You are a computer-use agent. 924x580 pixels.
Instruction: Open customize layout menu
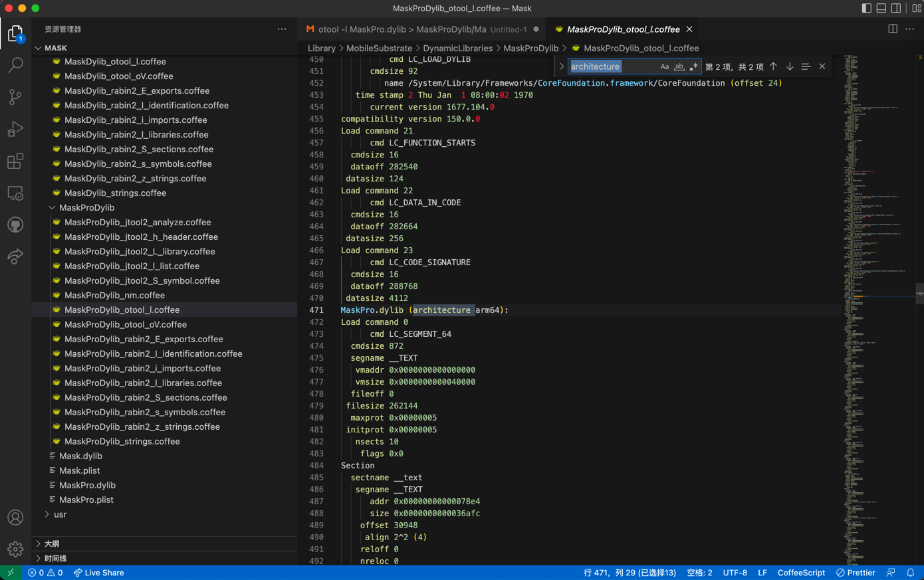917,9
